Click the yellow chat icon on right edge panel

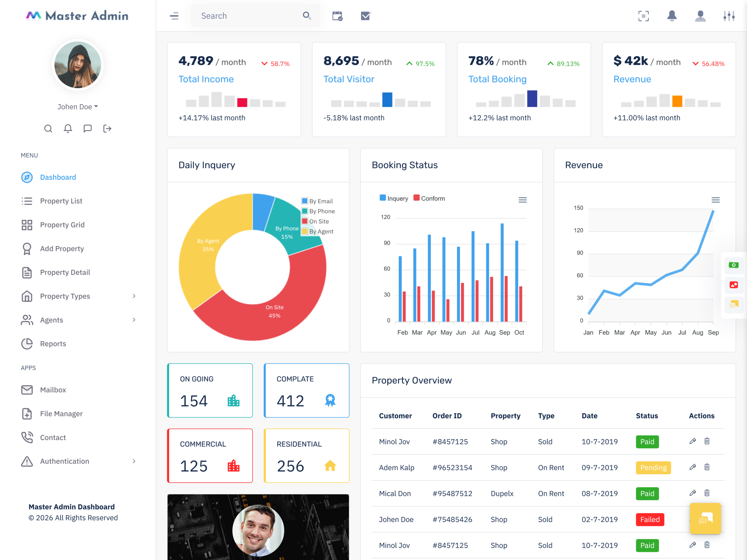[734, 305]
